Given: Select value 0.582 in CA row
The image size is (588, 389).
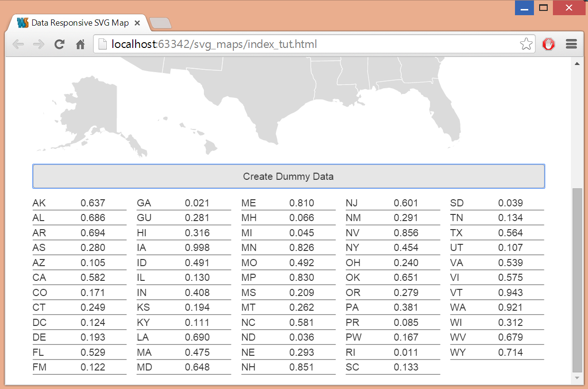Looking at the screenshot, I should click(93, 278).
